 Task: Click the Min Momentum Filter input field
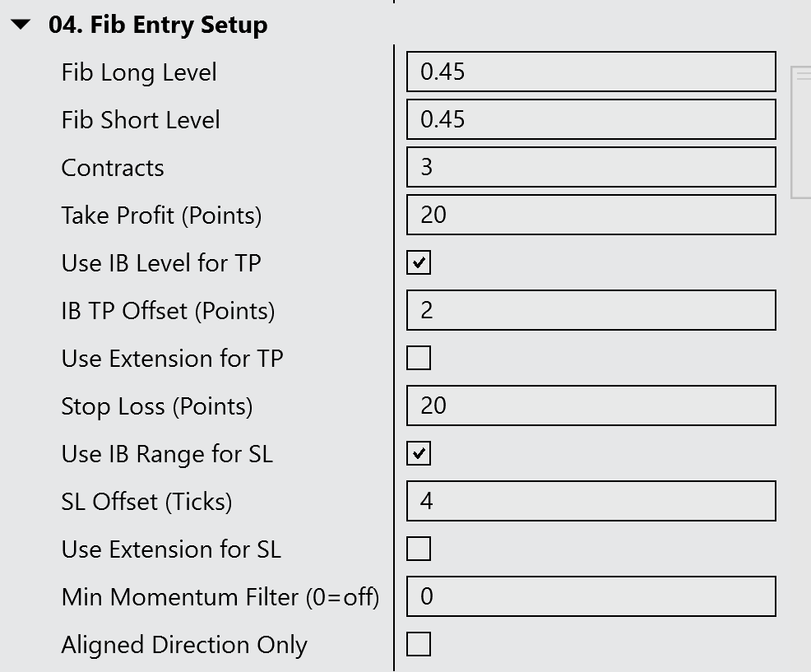click(x=591, y=596)
